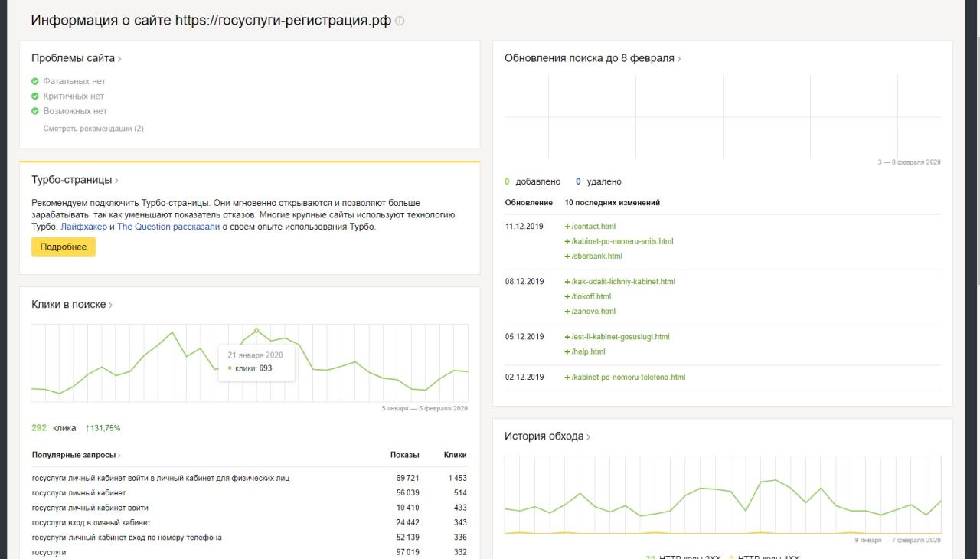Click the 08.12.2019 update date
980x559 pixels.
(524, 282)
